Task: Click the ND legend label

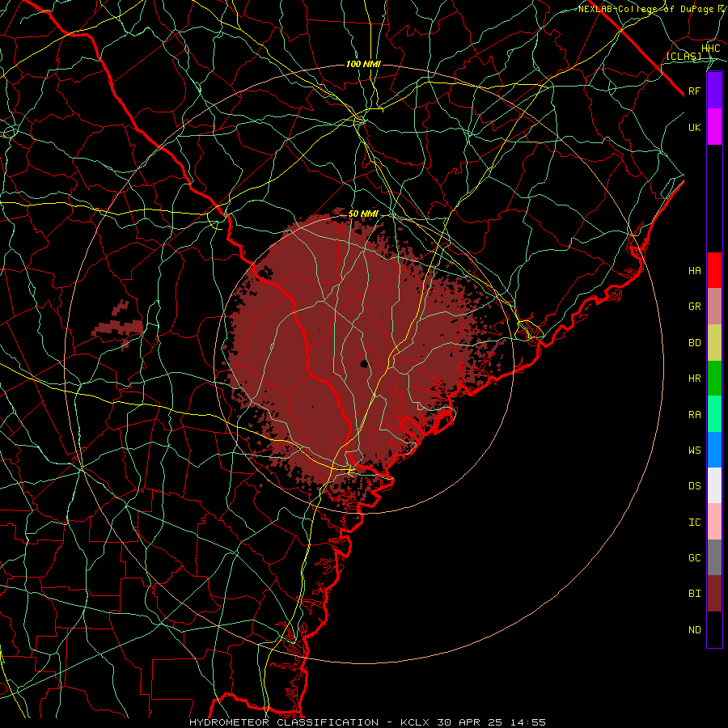Action: coord(695,630)
